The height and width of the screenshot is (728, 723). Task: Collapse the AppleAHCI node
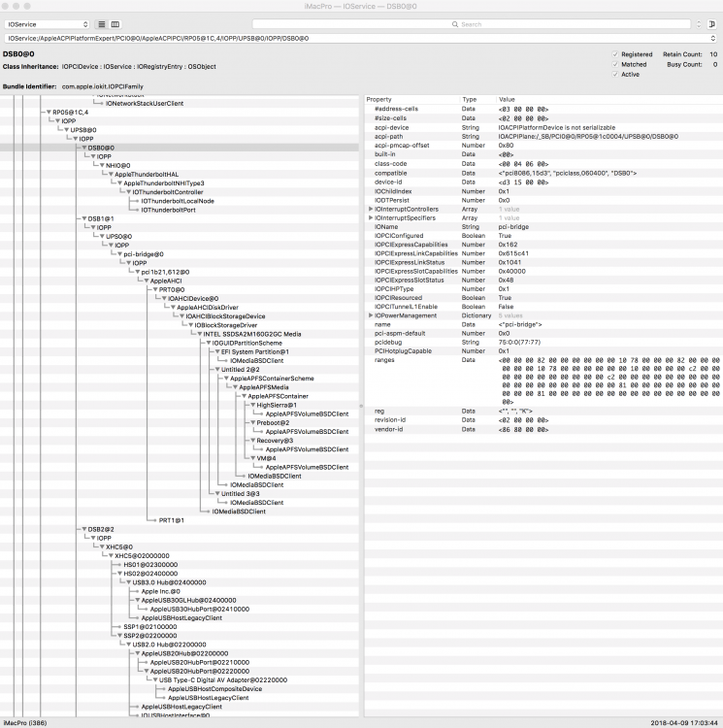pyautogui.click(x=147, y=281)
